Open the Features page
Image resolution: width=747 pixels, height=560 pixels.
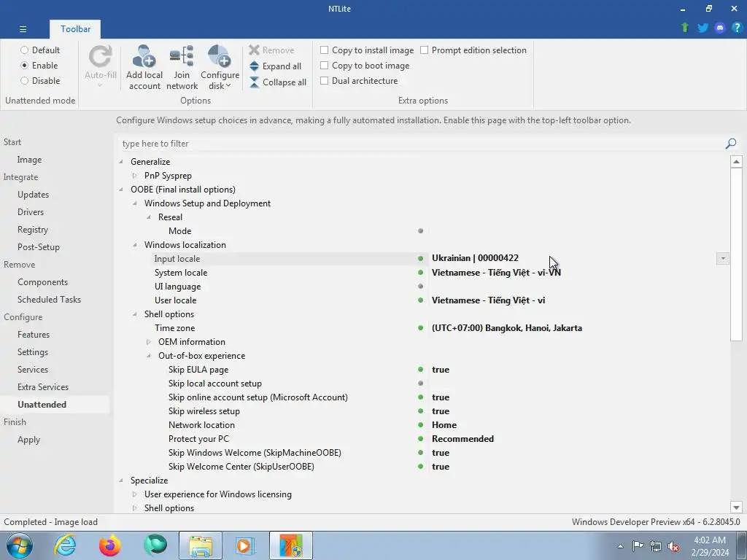click(x=34, y=334)
